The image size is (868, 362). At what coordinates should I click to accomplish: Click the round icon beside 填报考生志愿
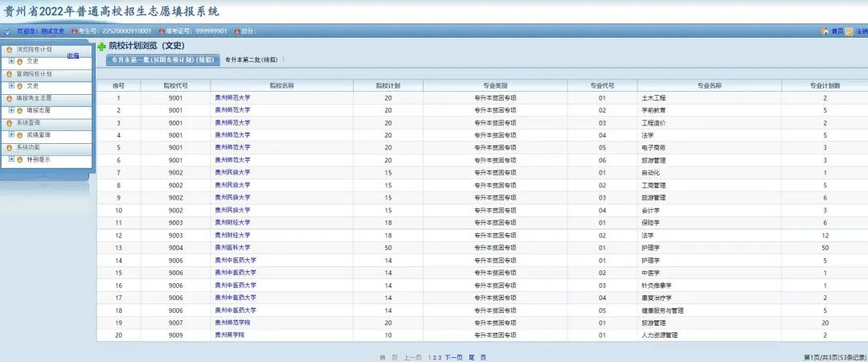[x=10, y=98]
